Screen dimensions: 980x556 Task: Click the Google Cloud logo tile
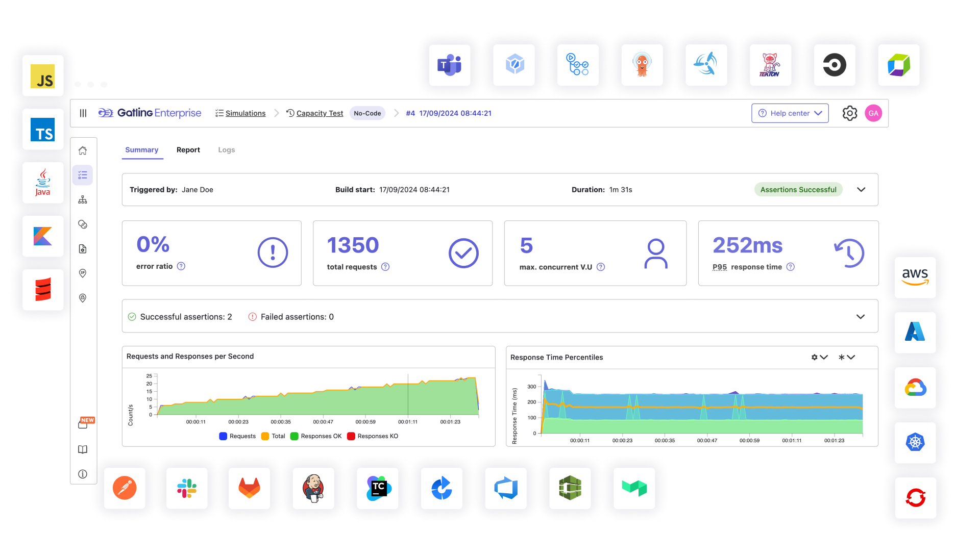click(915, 388)
